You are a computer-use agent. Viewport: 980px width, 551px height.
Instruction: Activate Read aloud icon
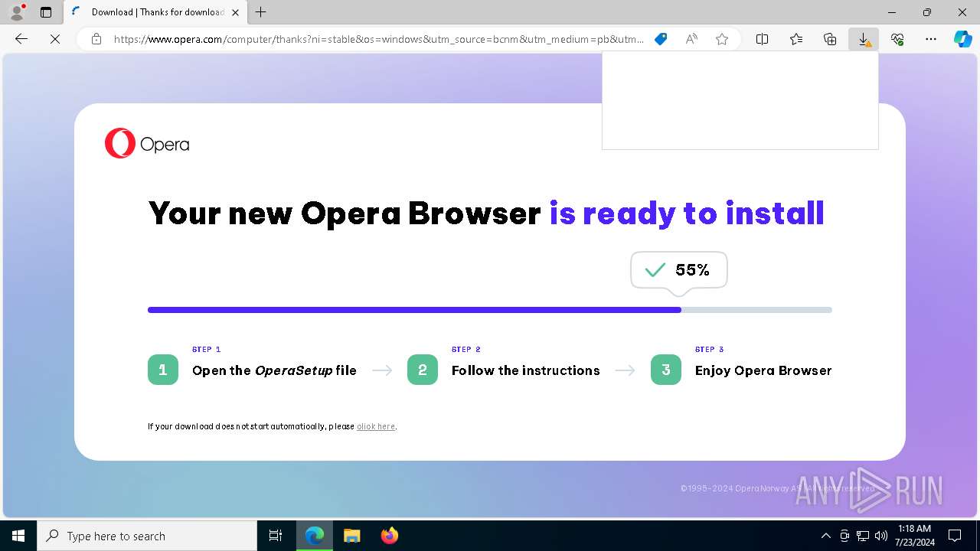(x=691, y=39)
